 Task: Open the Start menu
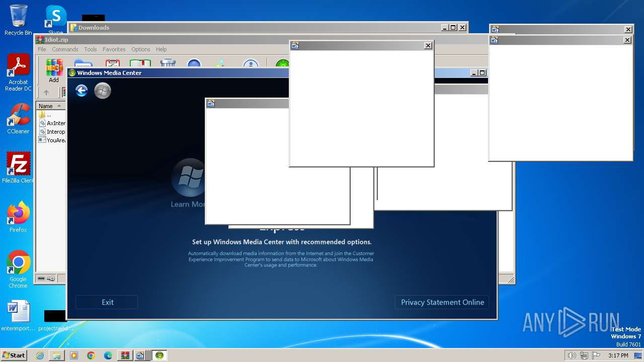click(14, 355)
